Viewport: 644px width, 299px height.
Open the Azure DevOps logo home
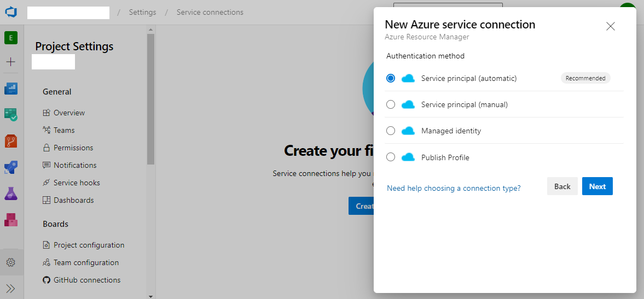click(x=11, y=12)
